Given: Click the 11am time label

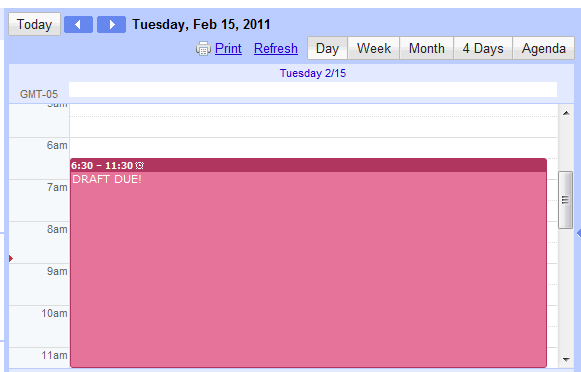Looking at the screenshot, I should point(54,355).
